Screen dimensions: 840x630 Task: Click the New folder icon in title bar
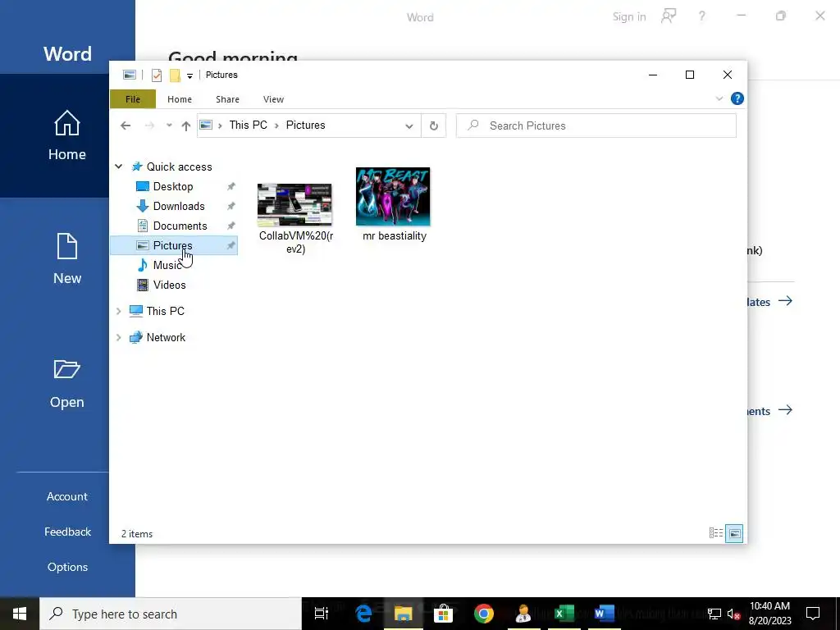point(175,75)
